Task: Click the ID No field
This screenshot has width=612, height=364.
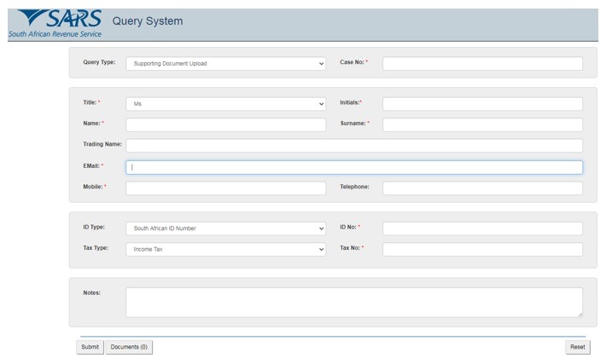Action: [482, 228]
